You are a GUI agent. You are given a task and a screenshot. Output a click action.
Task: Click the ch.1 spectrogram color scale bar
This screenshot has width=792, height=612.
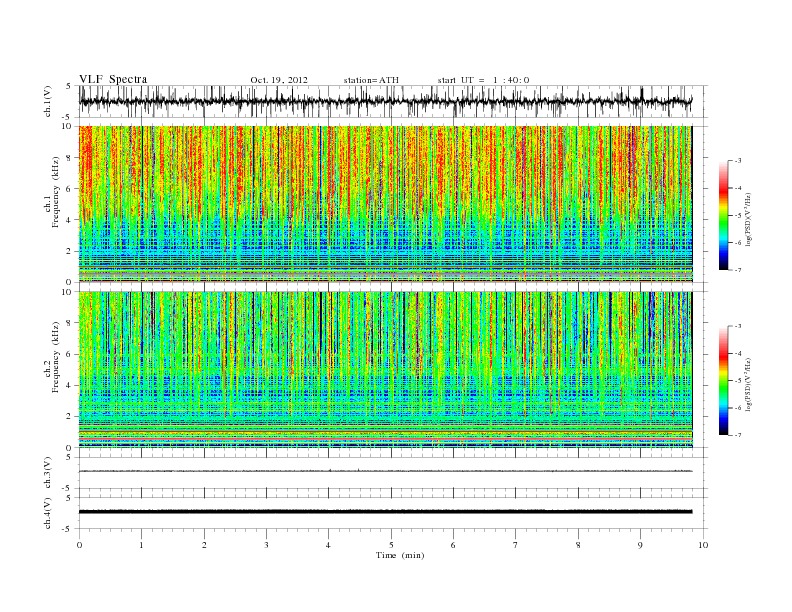[724, 215]
